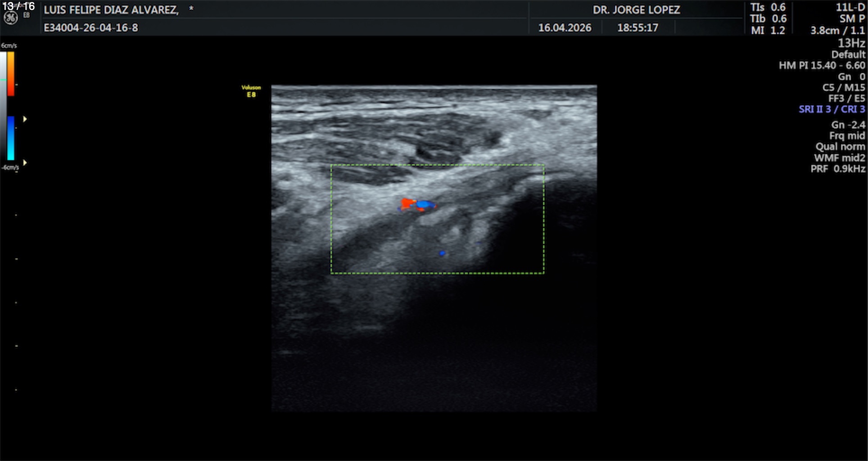868x461 pixels.
Task: Click the lower yellow focal zone arrow
Action: (x=25, y=163)
